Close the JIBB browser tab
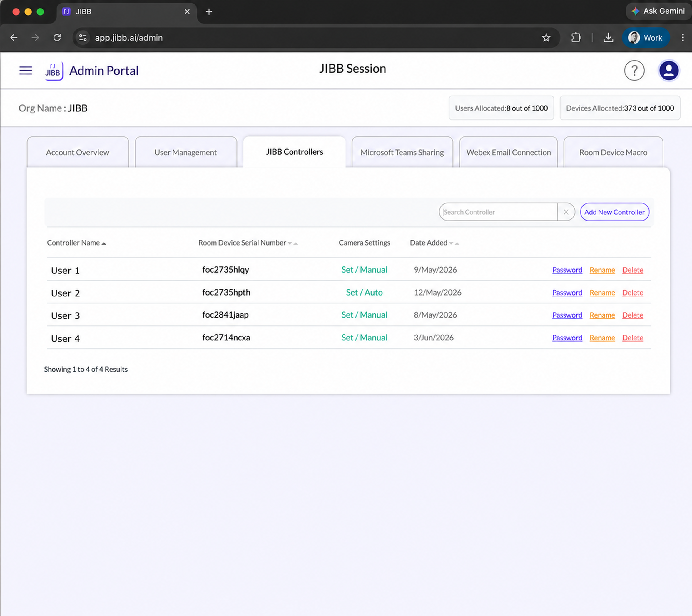Screen dimensions: 692x616 187,12
